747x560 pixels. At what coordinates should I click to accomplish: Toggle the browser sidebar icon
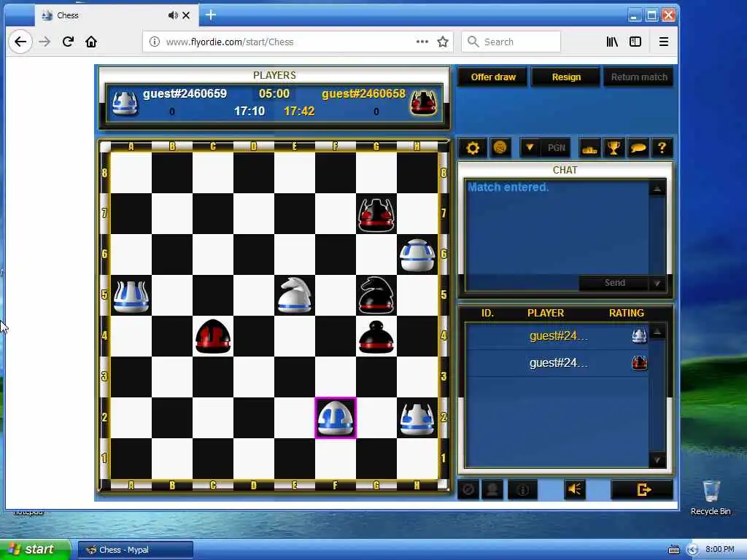tap(635, 42)
